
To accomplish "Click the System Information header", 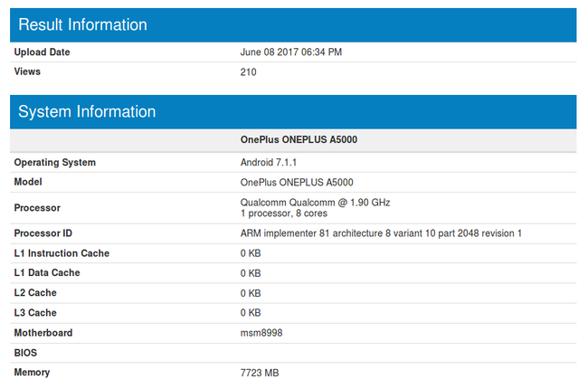I will (87, 112).
